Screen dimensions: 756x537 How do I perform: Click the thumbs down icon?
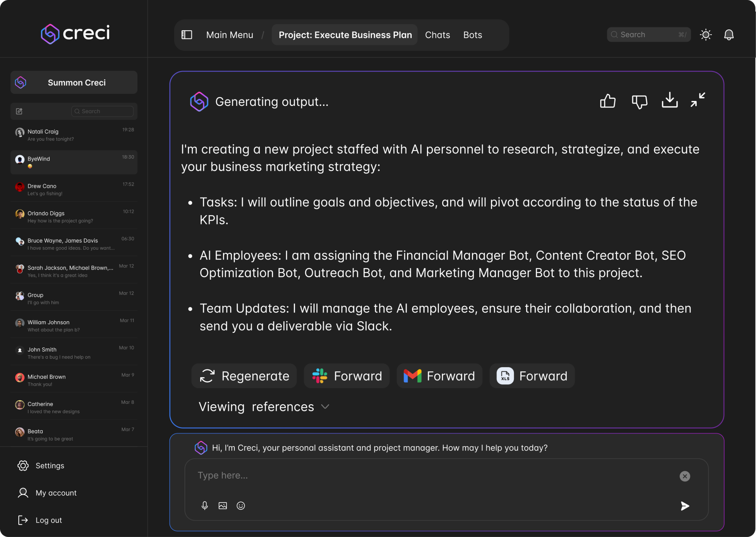click(x=639, y=101)
